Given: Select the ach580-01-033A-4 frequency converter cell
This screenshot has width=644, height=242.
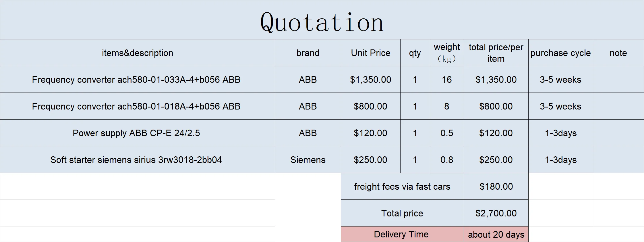Looking at the screenshot, I should coord(138,79).
